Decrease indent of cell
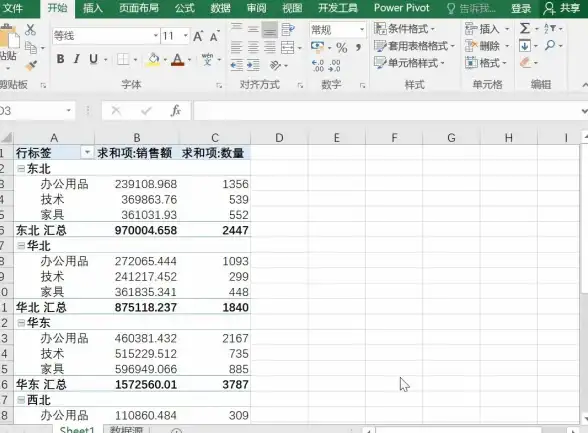 click(237, 65)
